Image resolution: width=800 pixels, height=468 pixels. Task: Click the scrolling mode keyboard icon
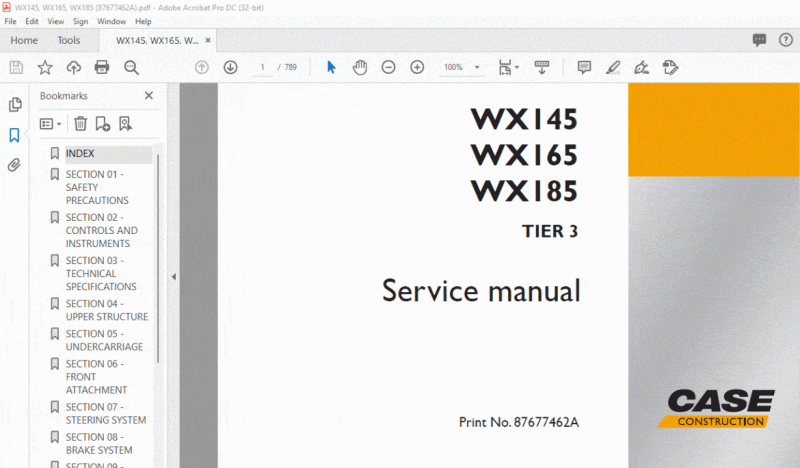pyautogui.click(x=542, y=67)
